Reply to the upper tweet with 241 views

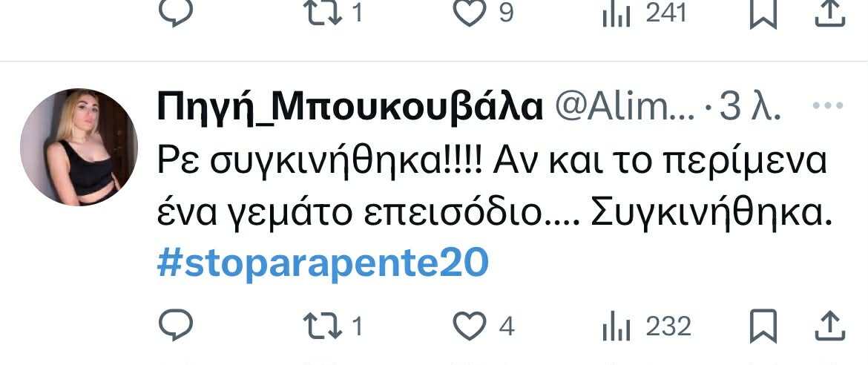point(176,12)
